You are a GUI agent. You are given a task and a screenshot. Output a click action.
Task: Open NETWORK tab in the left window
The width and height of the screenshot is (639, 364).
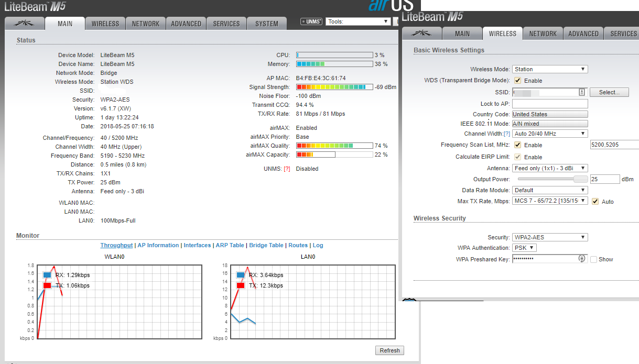pos(146,24)
